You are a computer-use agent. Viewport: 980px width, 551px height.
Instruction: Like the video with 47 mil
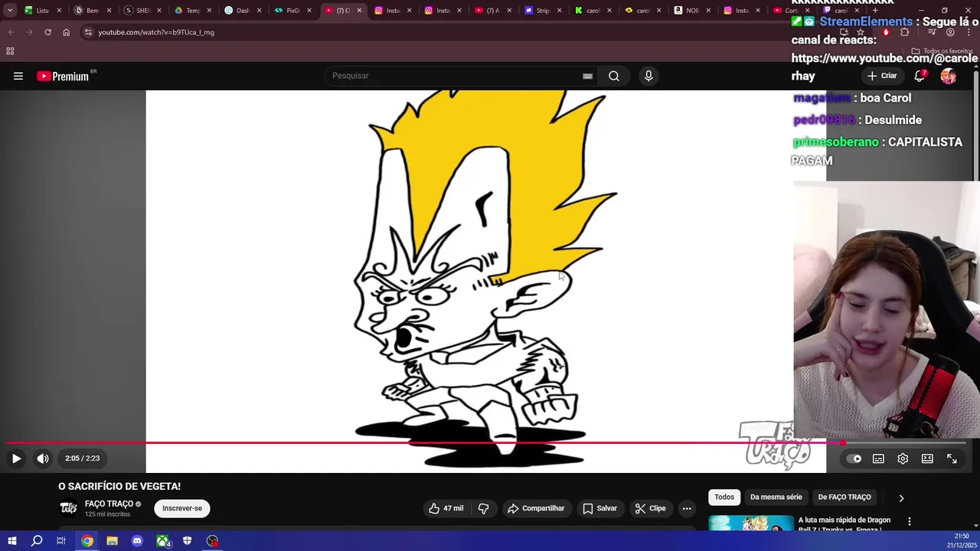(446, 508)
